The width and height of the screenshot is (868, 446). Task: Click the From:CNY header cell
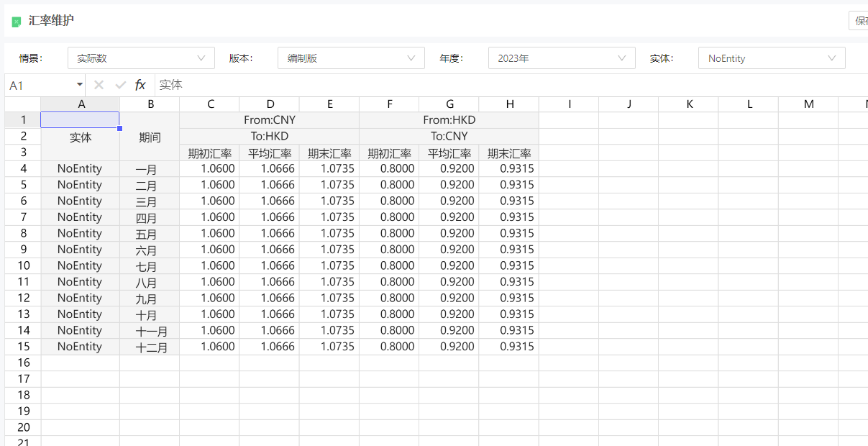tap(269, 120)
